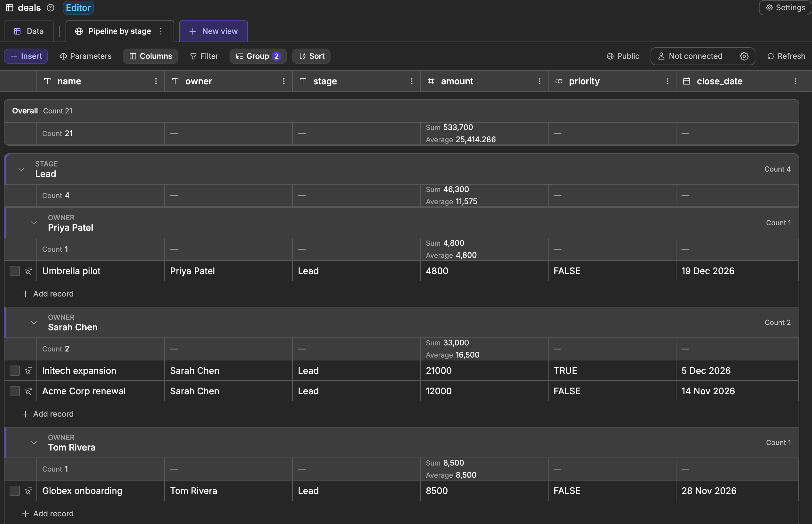The image size is (812, 524).
Task: Open the owner column options menu
Action: pos(284,81)
